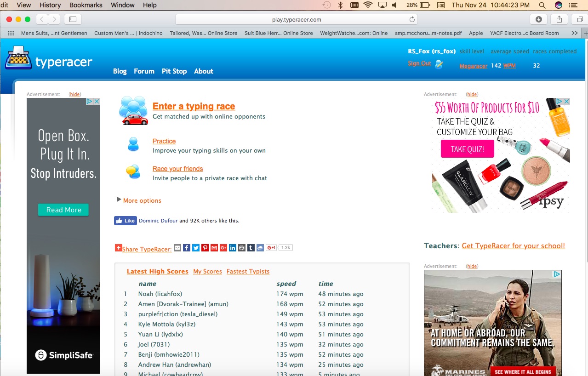Viewport: 588px width, 376px height.
Task: Click the Sign Out link
Action: 419,63
